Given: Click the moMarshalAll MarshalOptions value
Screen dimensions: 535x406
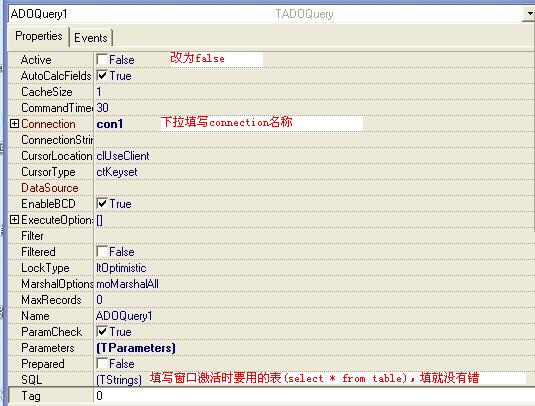Looking at the screenshot, I should coord(128,284).
